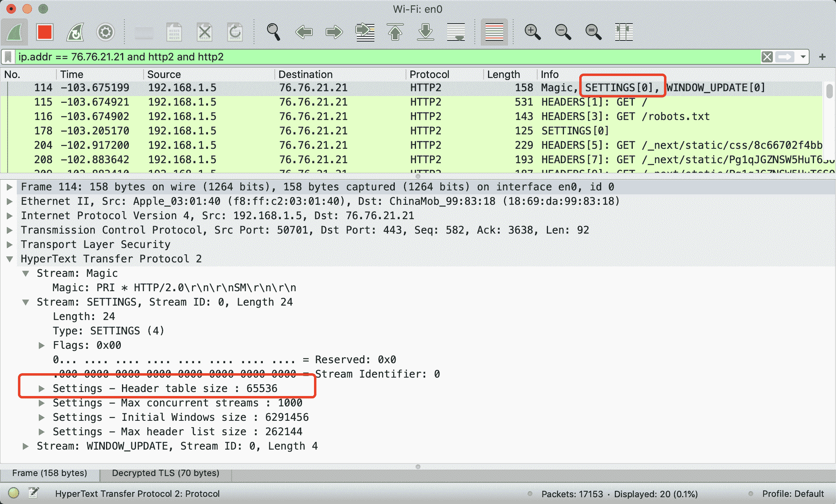Jump to the first packet
The height and width of the screenshot is (504, 836).
click(395, 32)
